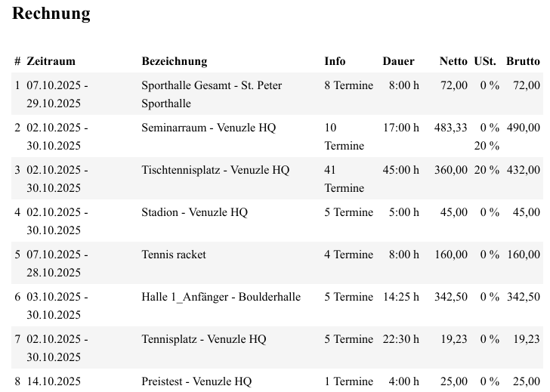The image size is (550, 392).
Task: Click the Bezeichnung column header
Action: pos(174,61)
